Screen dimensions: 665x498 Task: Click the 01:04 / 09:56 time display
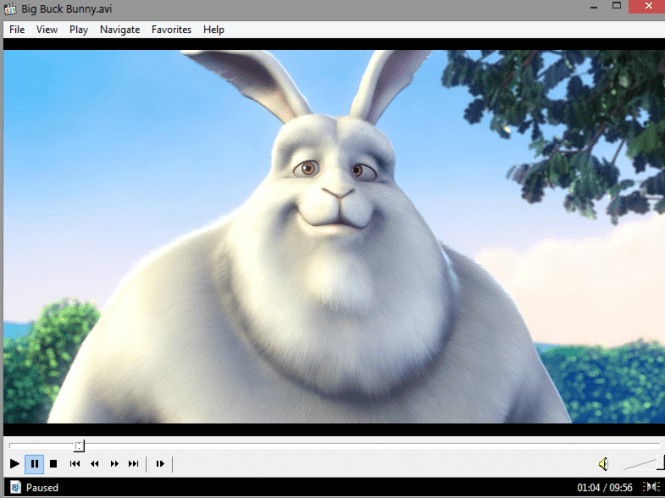tap(604, 487)
